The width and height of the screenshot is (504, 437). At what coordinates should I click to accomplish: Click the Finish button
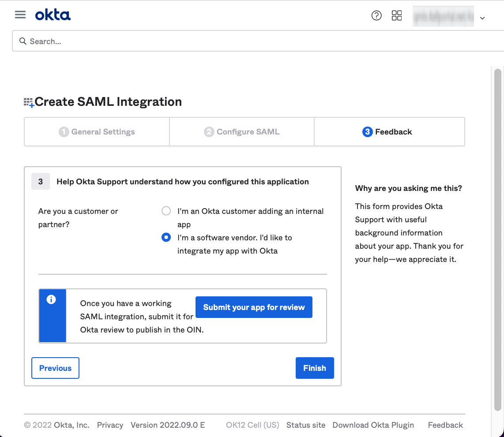[x=315, y=368]
